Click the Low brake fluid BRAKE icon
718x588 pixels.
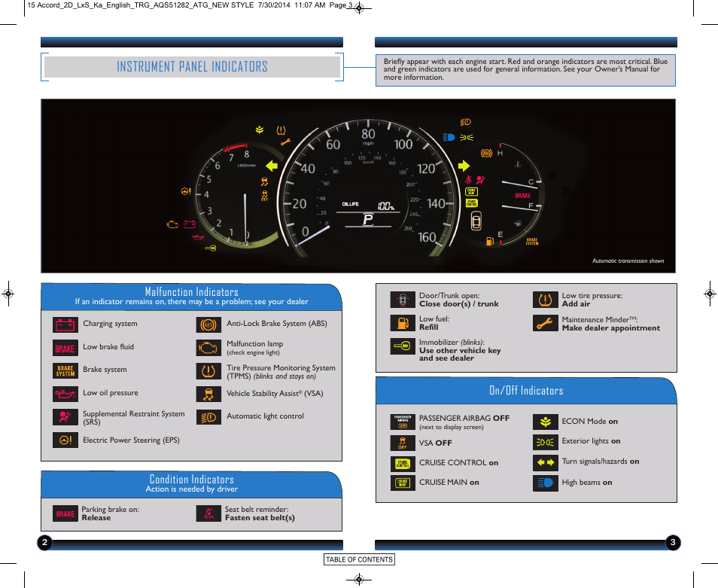click(65, 349)
